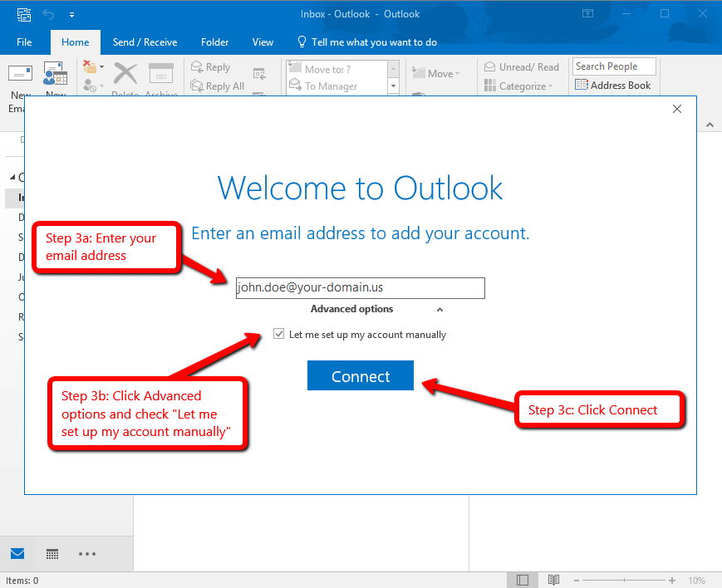The width and height of the screenshot is (722, 588).
Task: Click the New Email envelope icon
Action: click(20, 74)
